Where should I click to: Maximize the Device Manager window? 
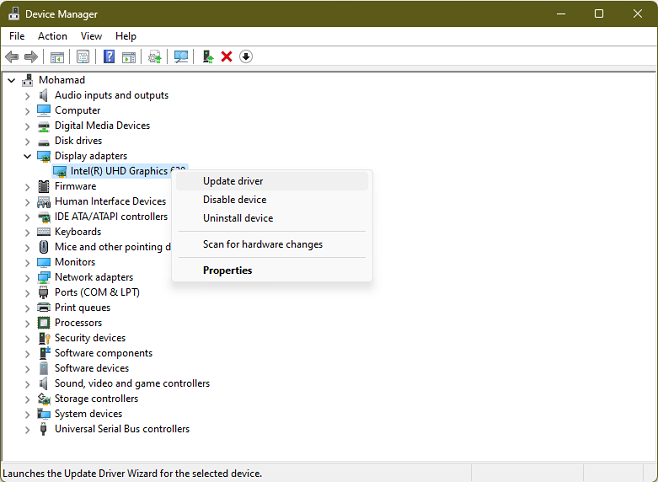[599, 13]
